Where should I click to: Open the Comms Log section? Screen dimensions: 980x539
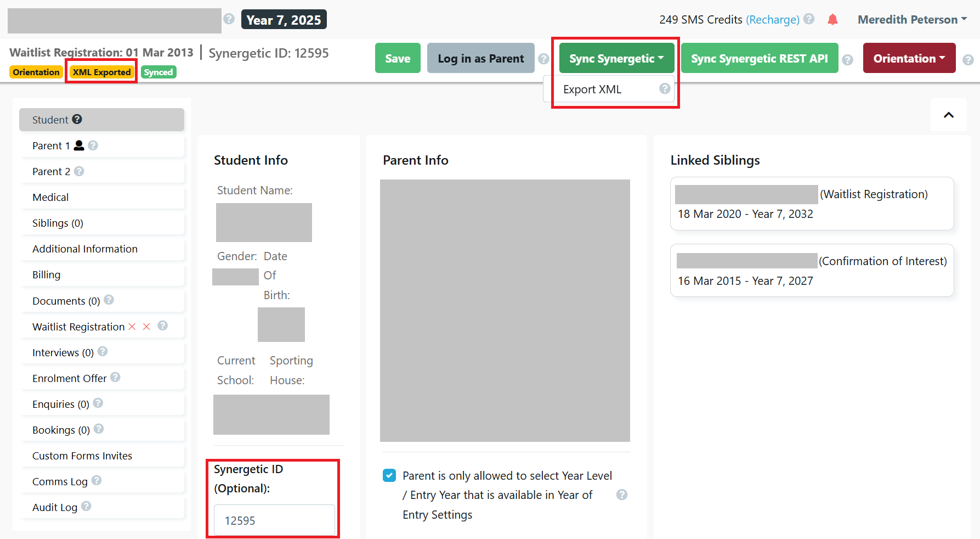[x=59, y=481]
